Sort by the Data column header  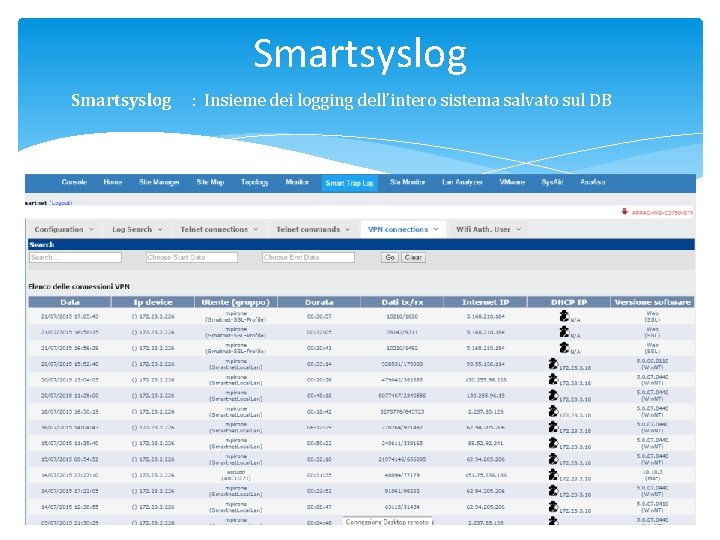tap(70, 302)
